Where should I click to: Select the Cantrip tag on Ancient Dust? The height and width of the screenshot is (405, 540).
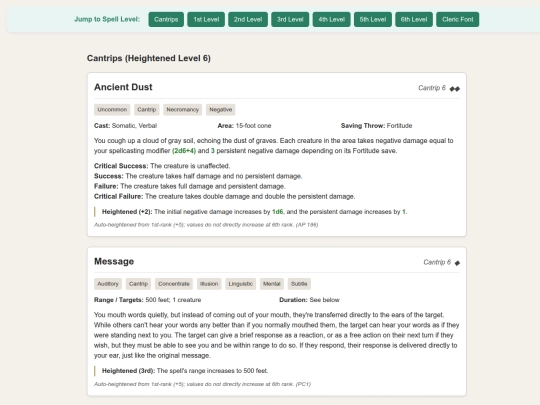pos(147,110)
